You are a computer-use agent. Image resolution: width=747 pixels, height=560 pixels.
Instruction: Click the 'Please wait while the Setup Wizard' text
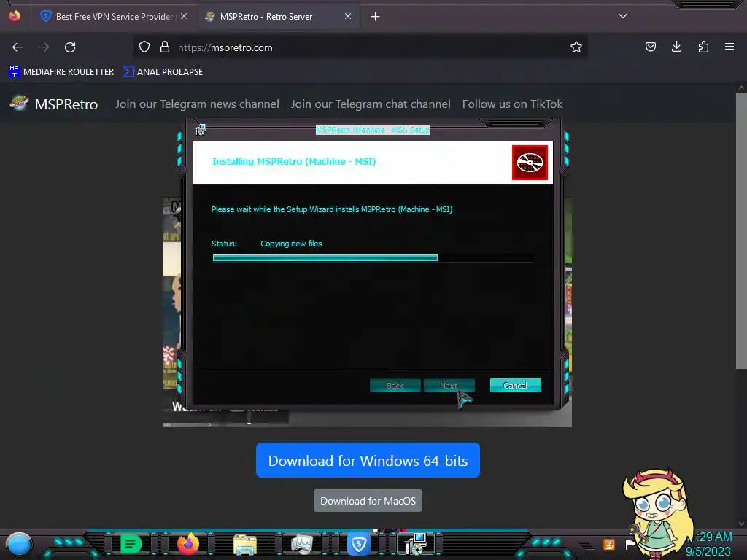click(333, 209)
